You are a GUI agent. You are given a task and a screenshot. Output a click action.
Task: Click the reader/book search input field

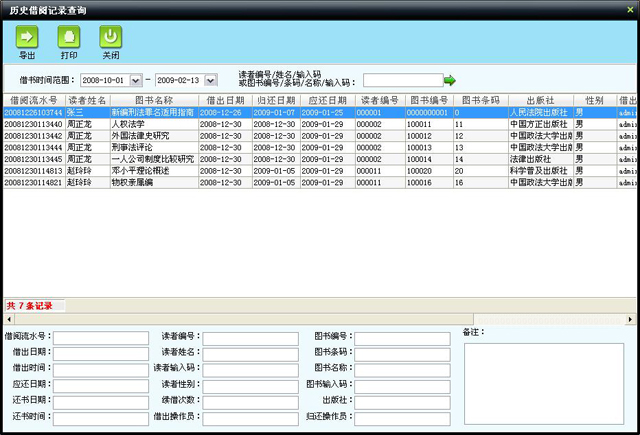(402, 80)
